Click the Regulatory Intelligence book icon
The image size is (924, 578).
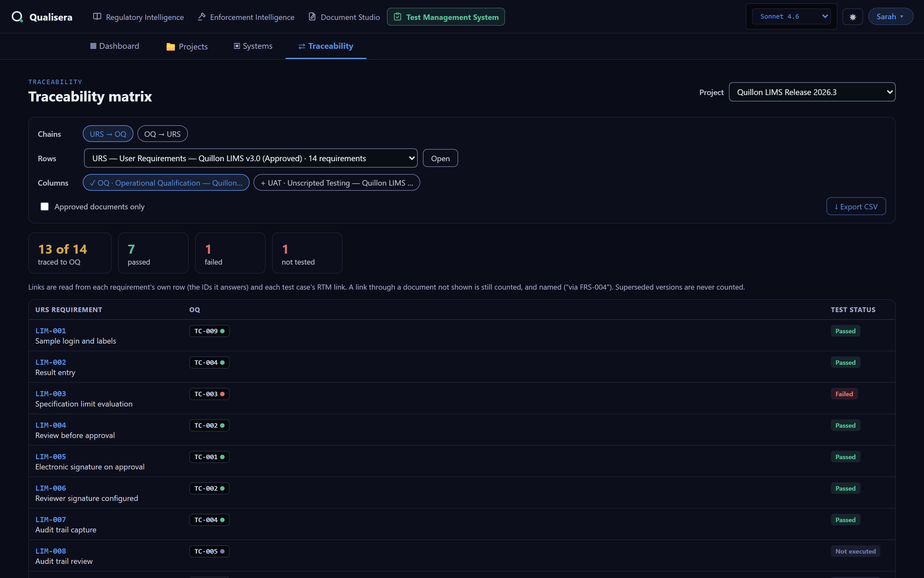(x=97, y=16)
